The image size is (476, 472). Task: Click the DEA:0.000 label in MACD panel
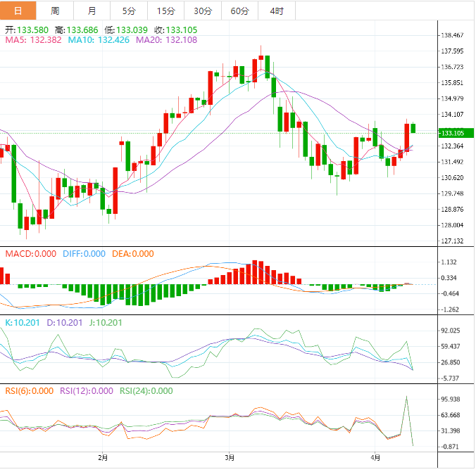point(132,254)
